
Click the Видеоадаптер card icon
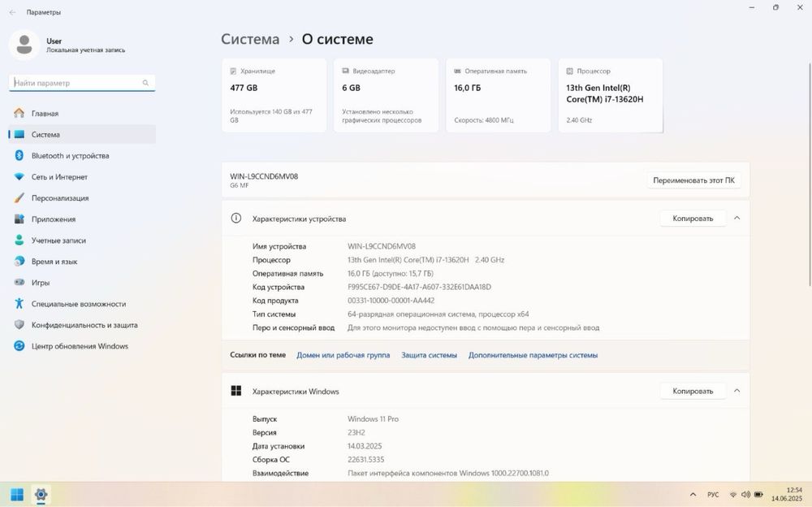pos(345,71)
